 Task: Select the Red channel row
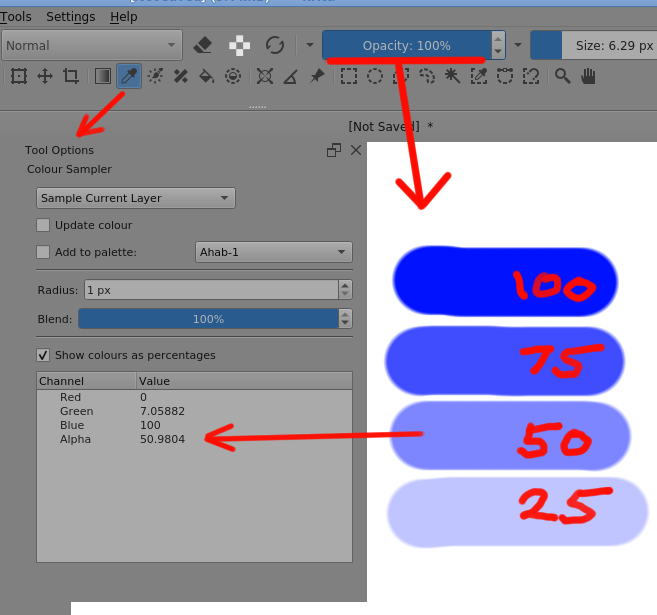click(194, 397)
